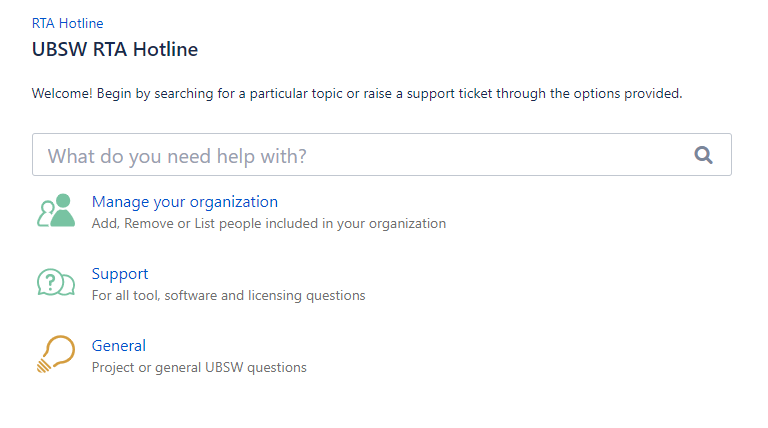Click the Support question-bubble icon
The height and width of the screenshot is (428, 768).
point(56,282)
